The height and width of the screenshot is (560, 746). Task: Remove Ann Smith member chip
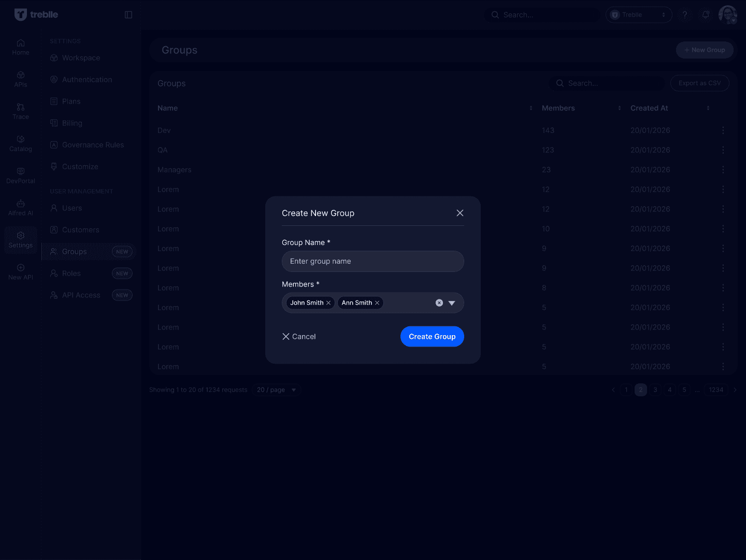point(377,303)
